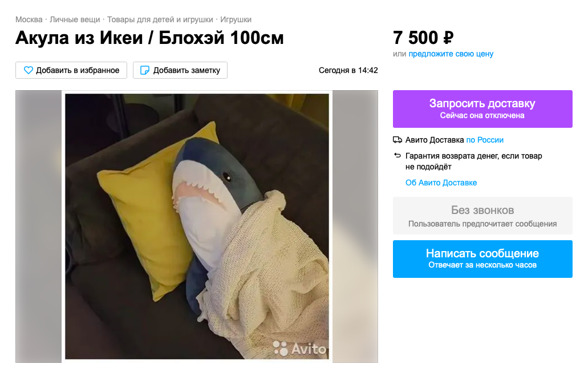This screenshot has height=380, width=588.
Task: Send a message with Написать сообщение
Action: point(482,259)
